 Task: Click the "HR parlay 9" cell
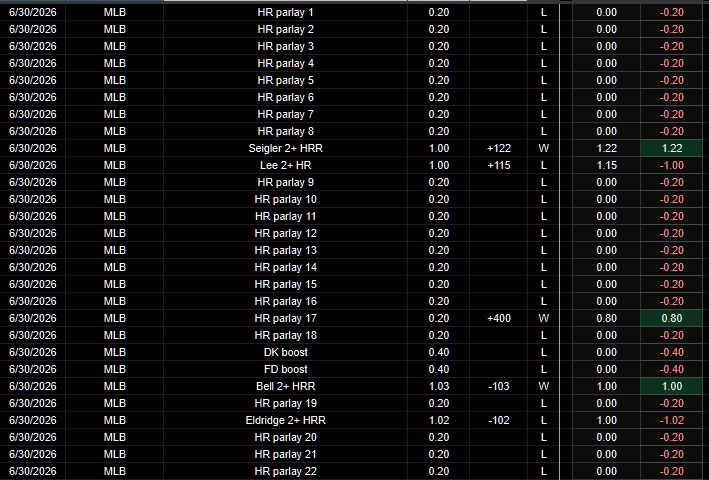click(x=285, y=183)
